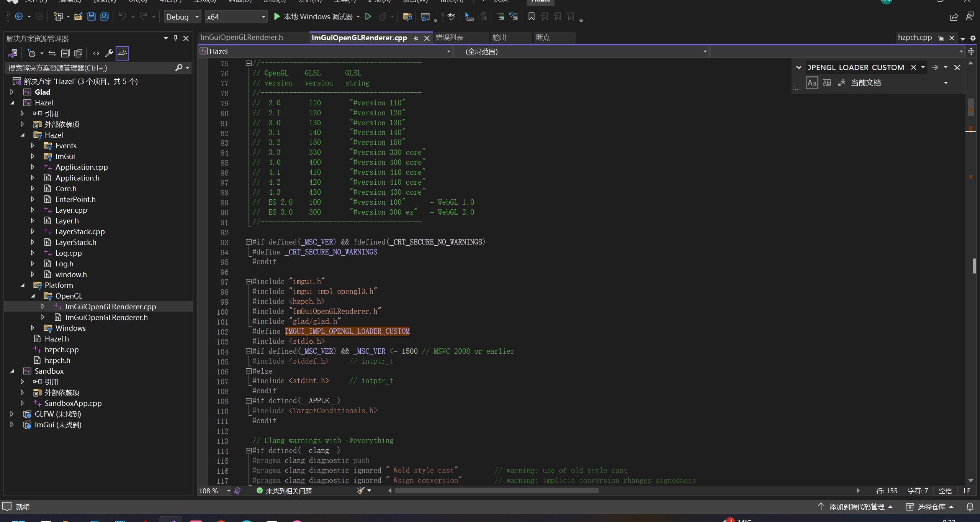
Task: Open the Error List tab
Action: tap(450, 38)
